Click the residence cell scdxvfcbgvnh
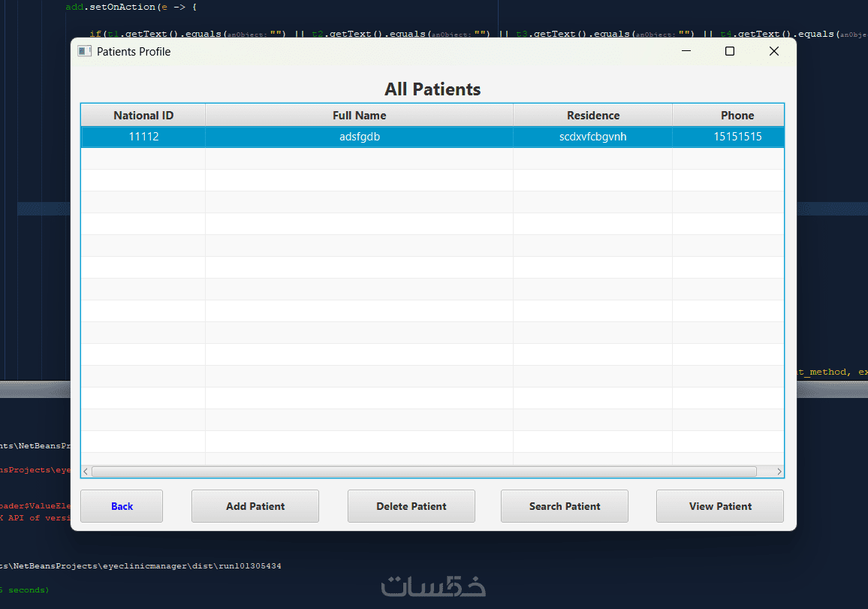 pos(593,137)
